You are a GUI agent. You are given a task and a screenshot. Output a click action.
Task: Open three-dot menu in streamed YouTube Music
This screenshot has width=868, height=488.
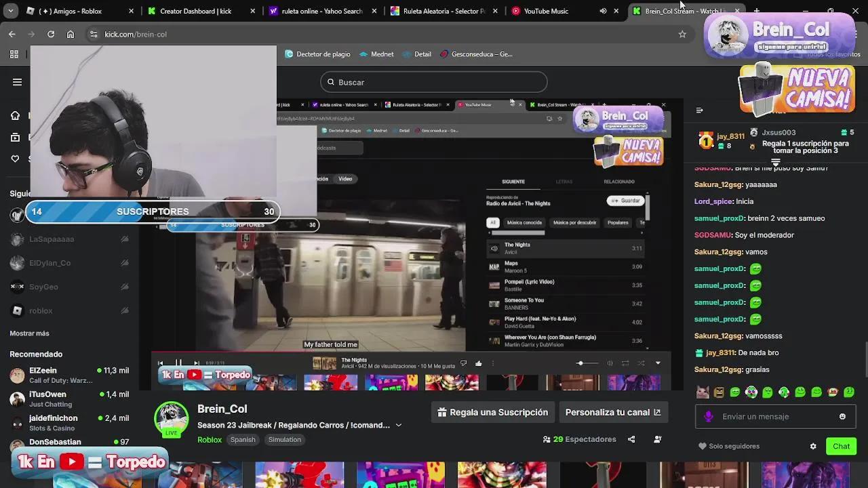493,363
